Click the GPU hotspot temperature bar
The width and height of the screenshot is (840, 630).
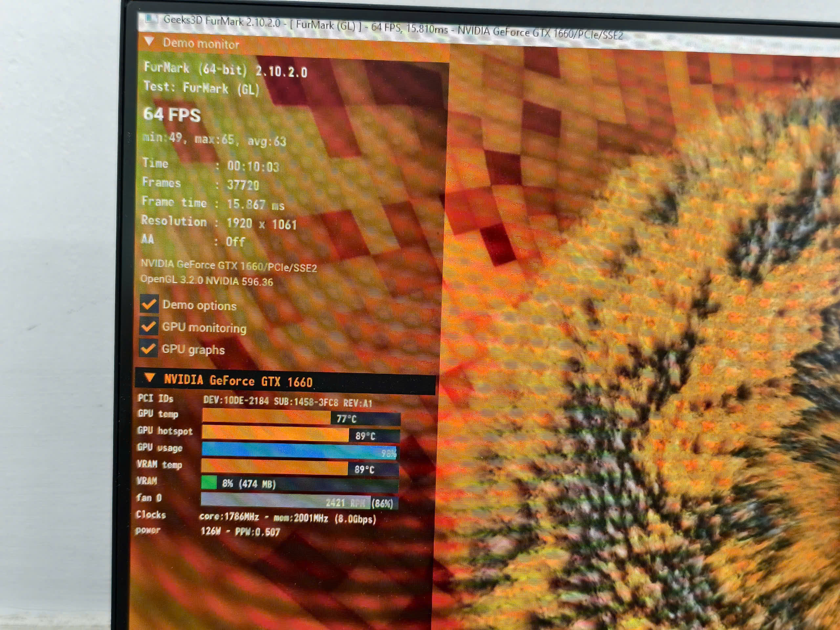point(301,434)
